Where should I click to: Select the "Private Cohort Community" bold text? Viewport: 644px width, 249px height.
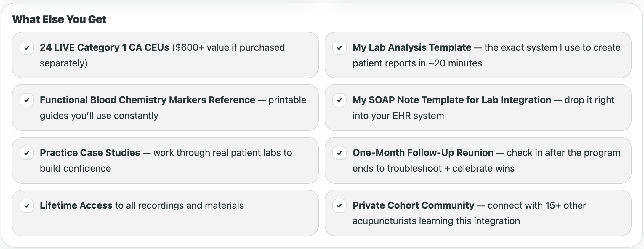(413, 205)
